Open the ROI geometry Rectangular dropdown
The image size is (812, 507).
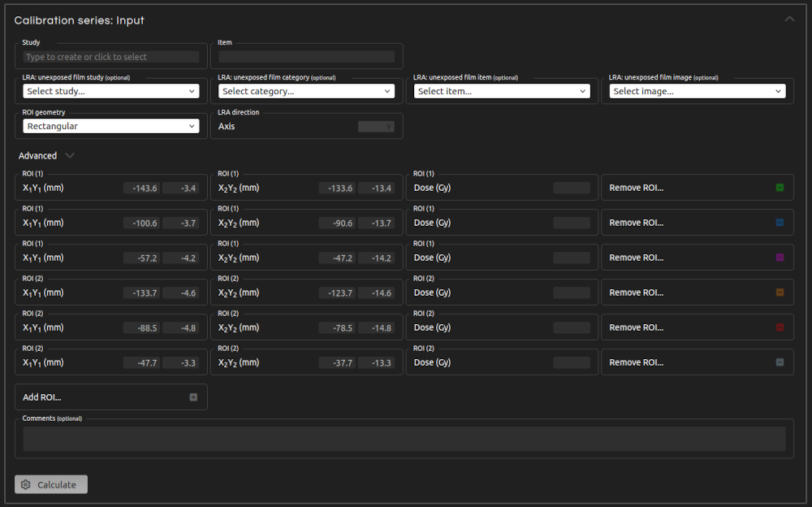(110, 126)
